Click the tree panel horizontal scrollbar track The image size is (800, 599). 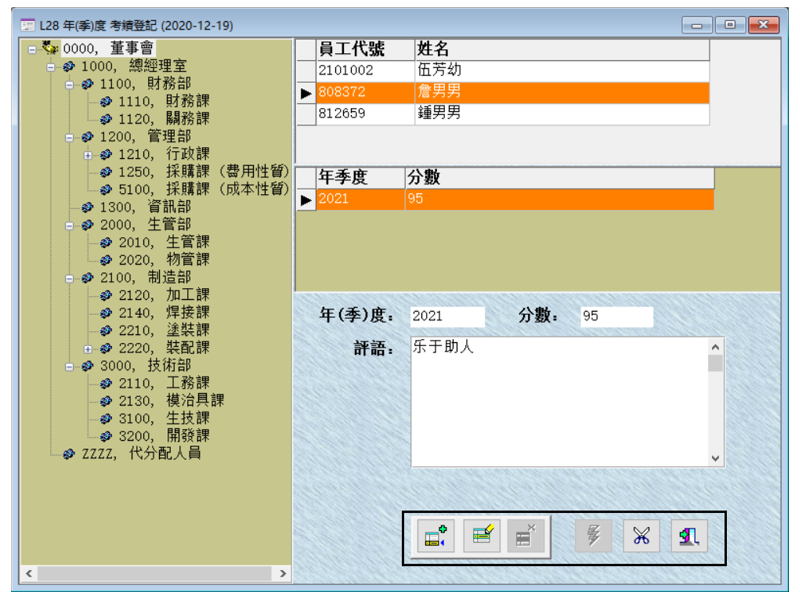point(156,573)
